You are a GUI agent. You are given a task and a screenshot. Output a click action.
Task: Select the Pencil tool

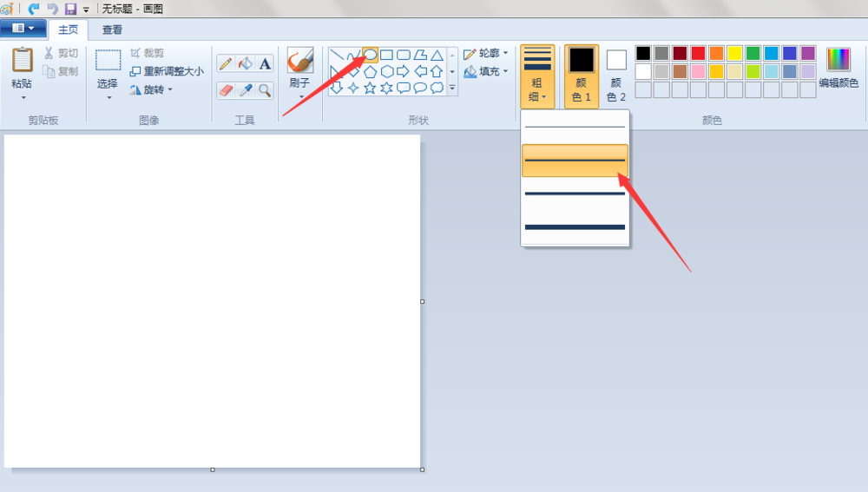[226, 63]
